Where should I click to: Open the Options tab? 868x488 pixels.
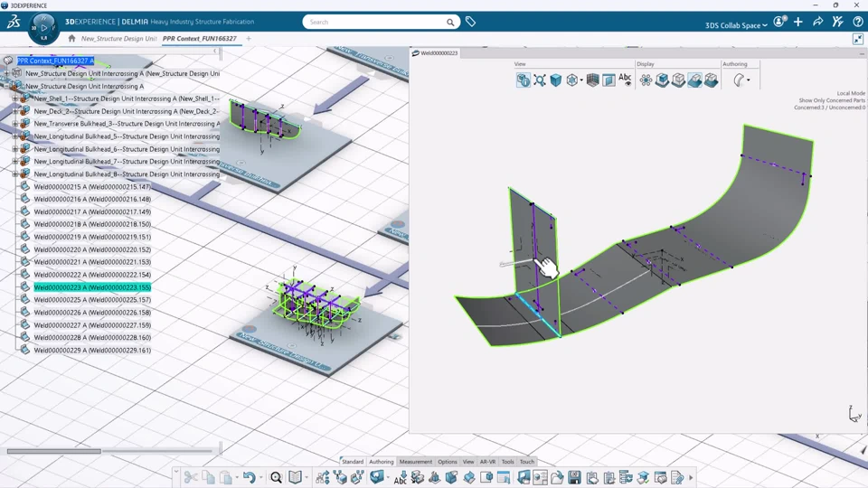click(448, 462)
